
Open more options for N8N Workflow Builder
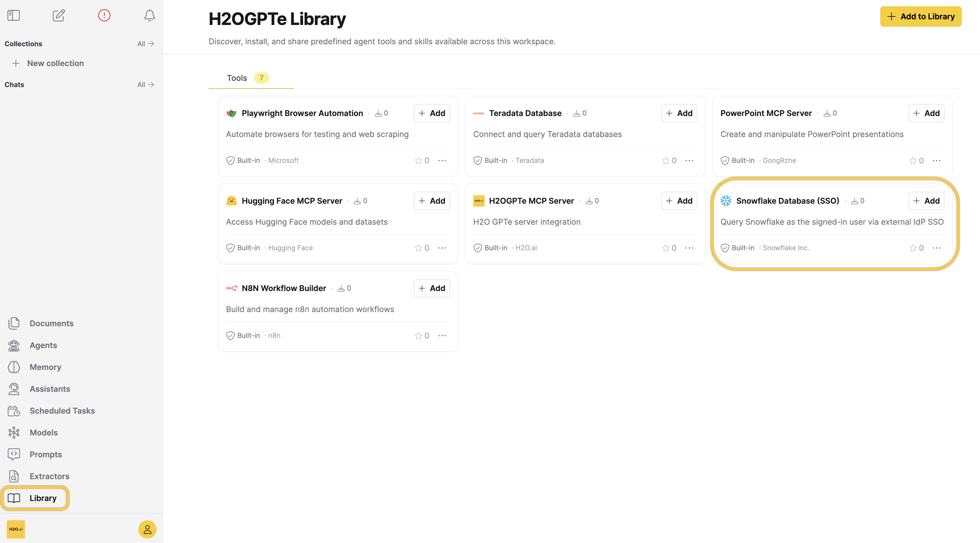tap(442, 336)
